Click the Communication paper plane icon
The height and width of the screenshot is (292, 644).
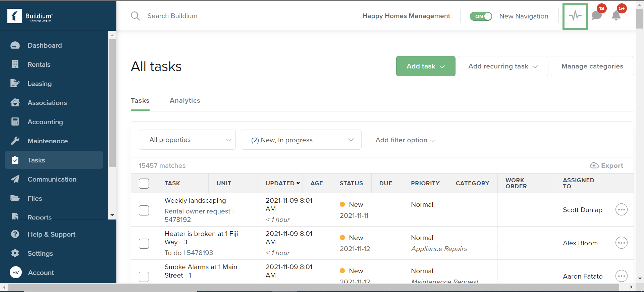pos(15,179)
